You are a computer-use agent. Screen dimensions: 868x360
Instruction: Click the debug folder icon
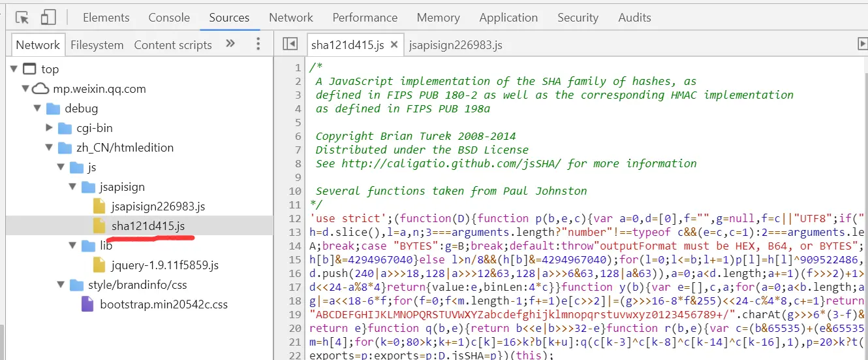(53, 108)
